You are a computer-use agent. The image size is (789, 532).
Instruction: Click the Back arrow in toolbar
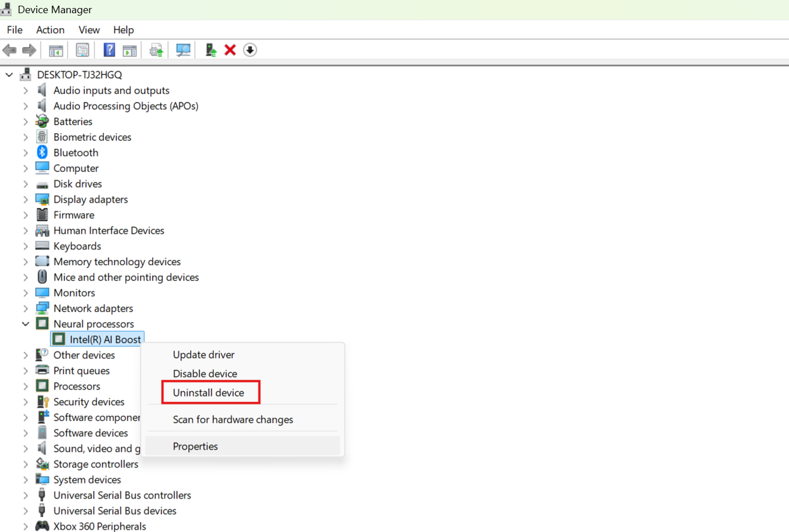9,50
